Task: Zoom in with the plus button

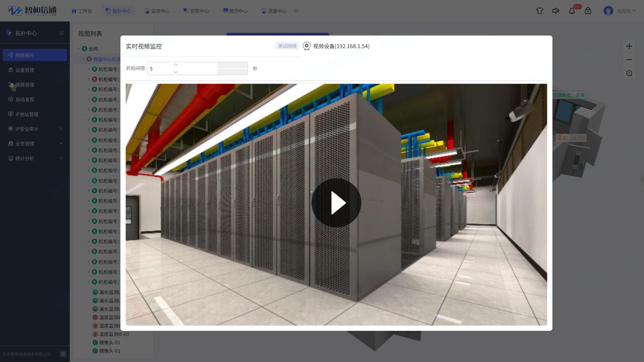Action: [629, 46]
